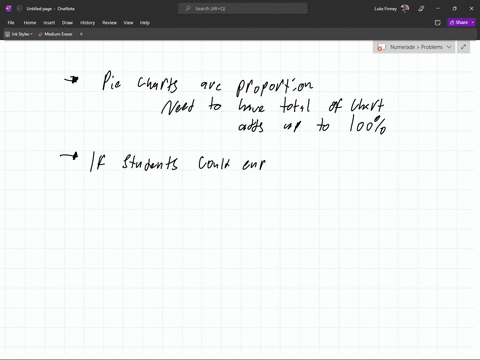Open the History tab
The image size is (480, 360).
point(87,23)
